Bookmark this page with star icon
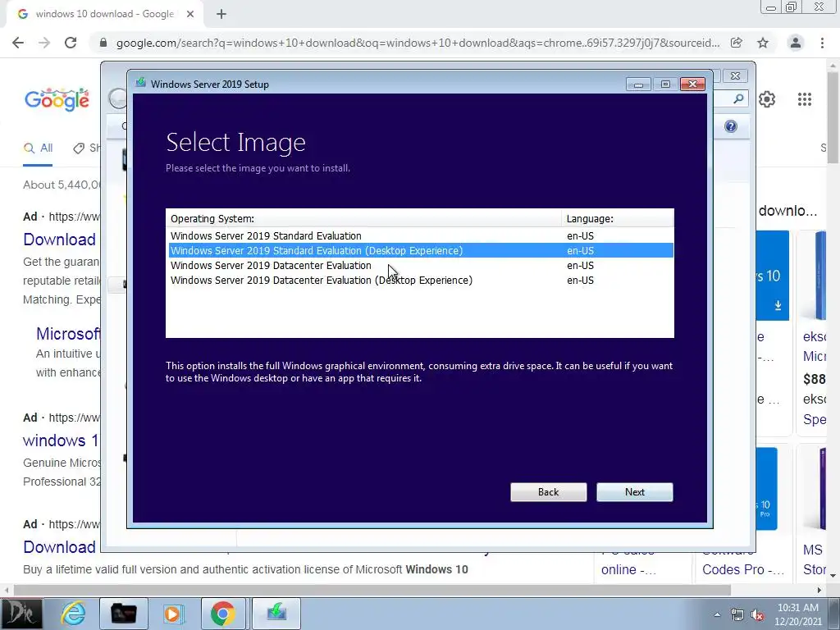 coord(763,43)
